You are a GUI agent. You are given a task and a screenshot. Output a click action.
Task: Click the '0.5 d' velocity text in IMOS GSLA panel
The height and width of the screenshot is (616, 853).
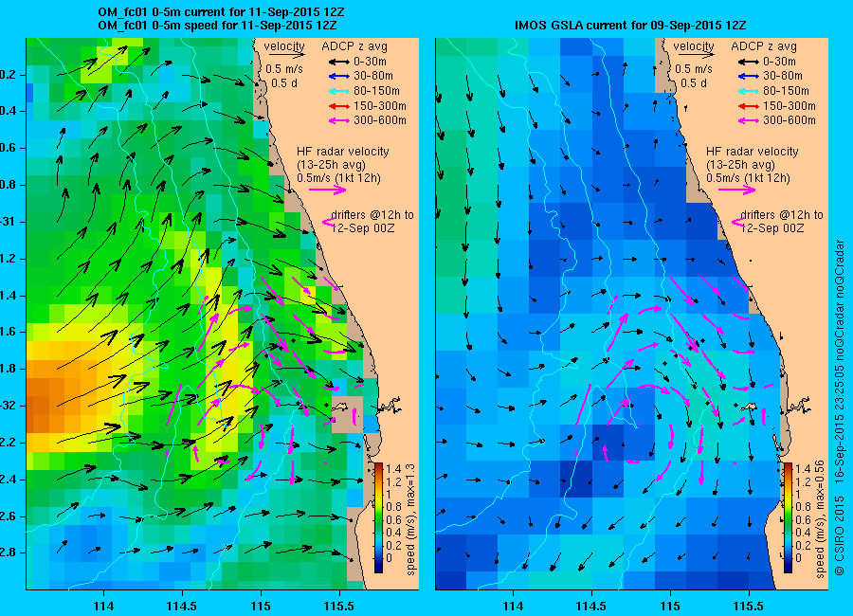coord(694,83)
